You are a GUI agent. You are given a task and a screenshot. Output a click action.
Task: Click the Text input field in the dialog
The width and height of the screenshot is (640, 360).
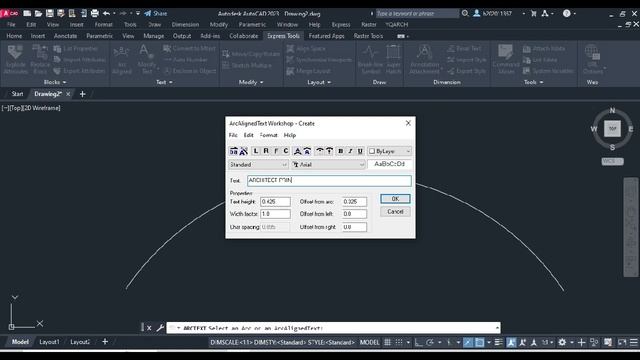point(329,180)
